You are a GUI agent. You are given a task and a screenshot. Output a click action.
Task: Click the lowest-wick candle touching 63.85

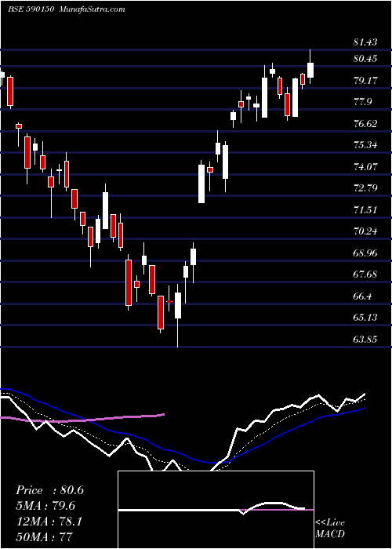point(178,305)
